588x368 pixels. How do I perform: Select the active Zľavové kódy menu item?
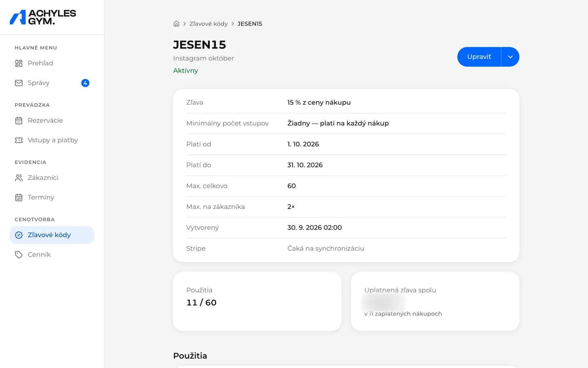52,235
